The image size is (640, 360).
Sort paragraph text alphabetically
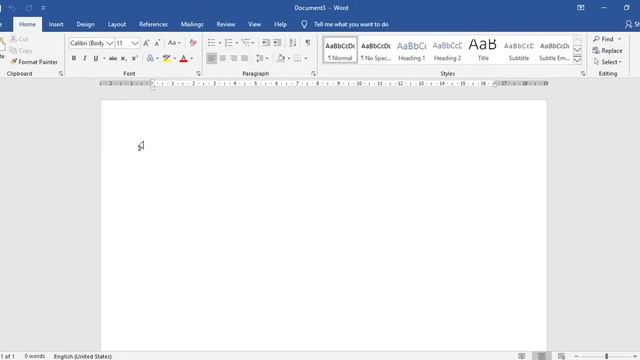click(x=293, y=43)
